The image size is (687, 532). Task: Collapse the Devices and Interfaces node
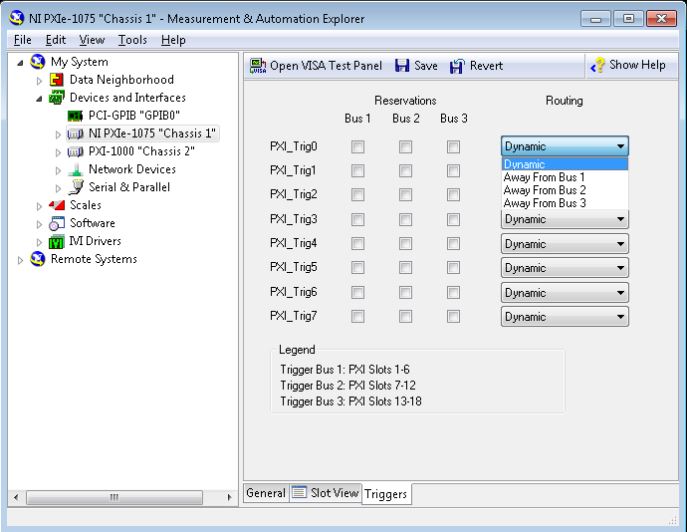pyautogui.click(x=39, y=99)
